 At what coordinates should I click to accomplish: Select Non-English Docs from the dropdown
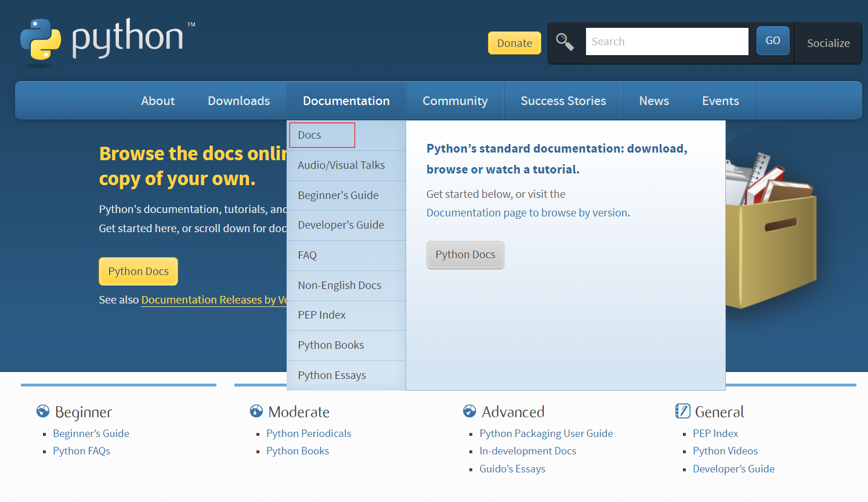(x=339, y=285)
